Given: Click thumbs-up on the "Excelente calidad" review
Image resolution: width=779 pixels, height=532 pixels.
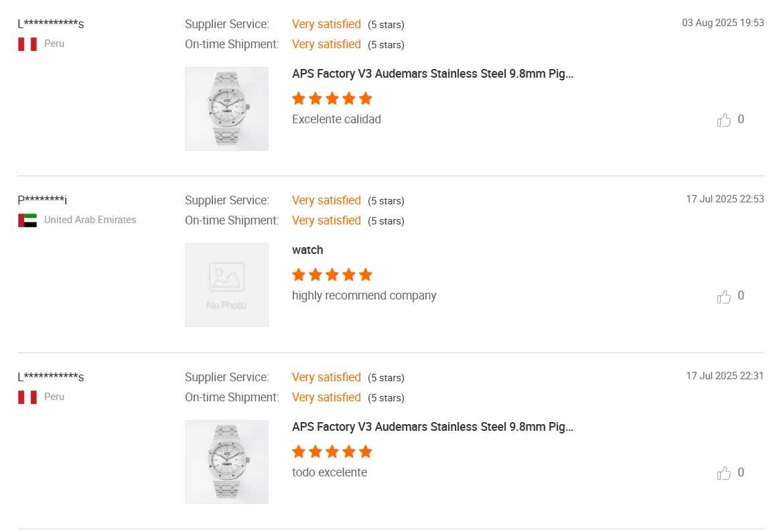Looking at the screenshot, I should (x=724, y=120).
